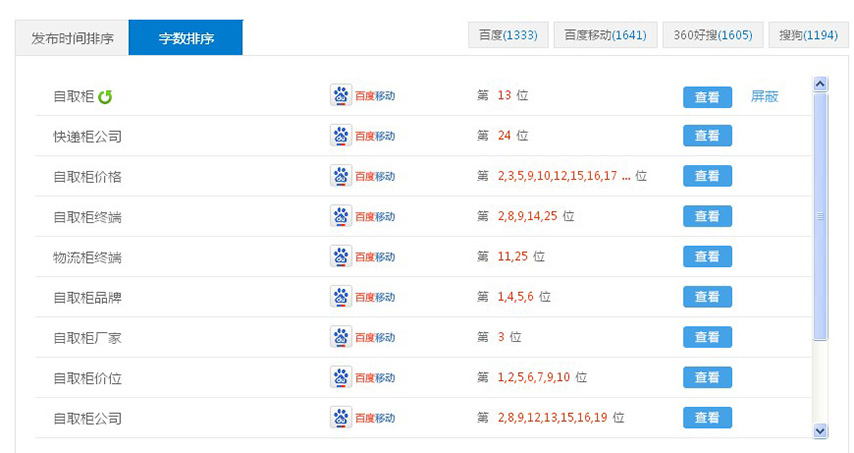Image resolution: width=854 pixels, height=453 pixels.
Task: Click the 快递柜公司 keyword
Action: (x=87, y=136)
